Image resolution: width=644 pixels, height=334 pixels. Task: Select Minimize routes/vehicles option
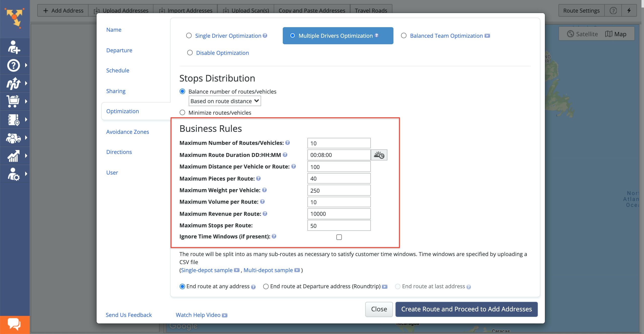click(x=182, y=113)
